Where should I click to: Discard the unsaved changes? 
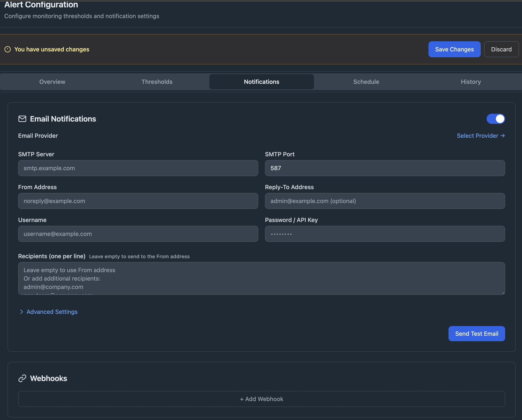pos(501,49)
